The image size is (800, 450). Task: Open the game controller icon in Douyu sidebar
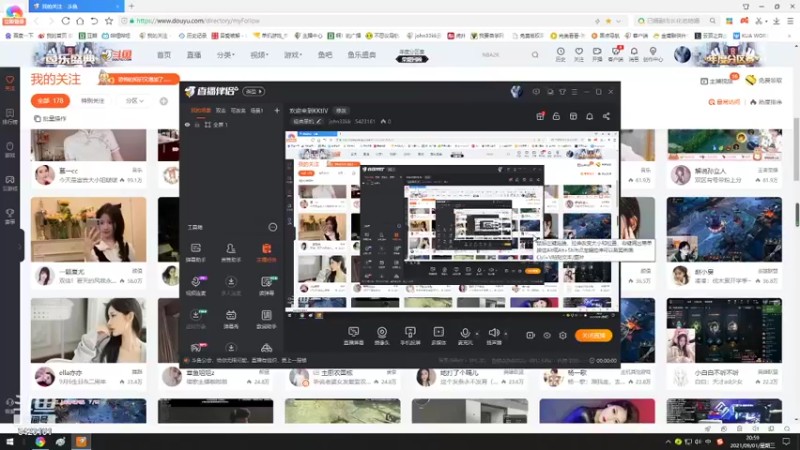pyautogui.click(x=10, y=183)
